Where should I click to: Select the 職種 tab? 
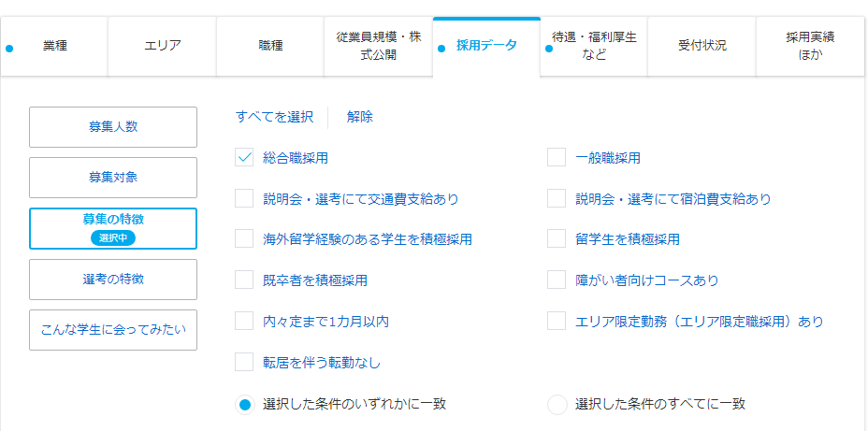(x=270, y=45)
